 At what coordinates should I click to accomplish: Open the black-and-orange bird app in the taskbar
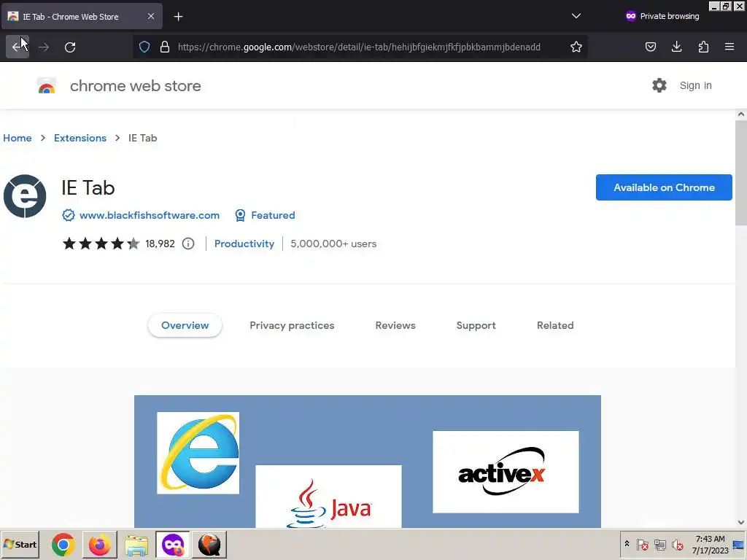click(209, 544)
